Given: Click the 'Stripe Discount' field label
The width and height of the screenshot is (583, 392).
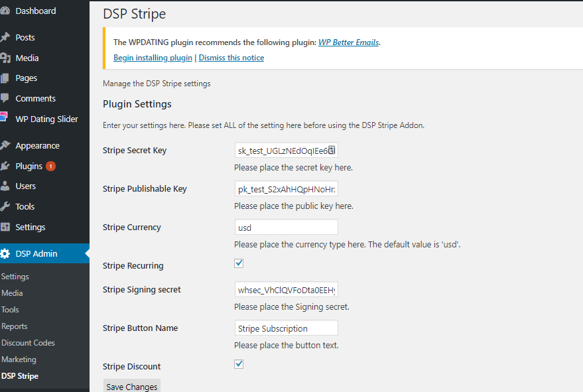Looking at the screenshot, I should tap(131, 366).
